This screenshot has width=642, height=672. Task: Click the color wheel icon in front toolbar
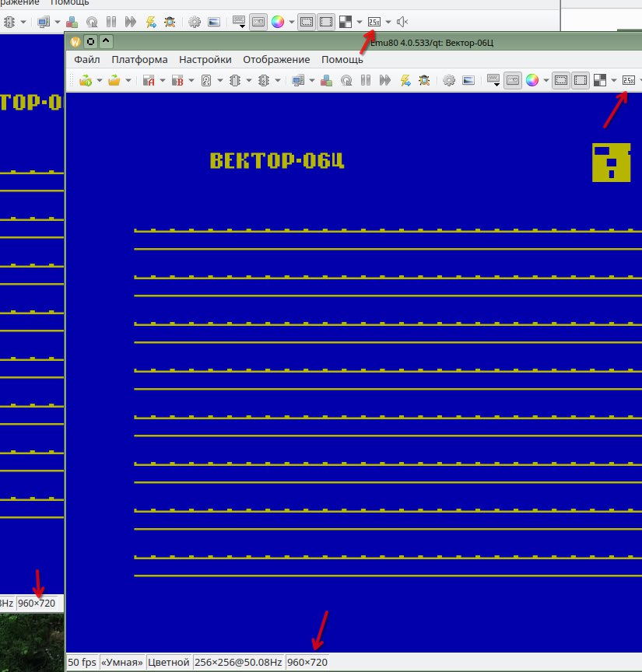coord(532,80)
